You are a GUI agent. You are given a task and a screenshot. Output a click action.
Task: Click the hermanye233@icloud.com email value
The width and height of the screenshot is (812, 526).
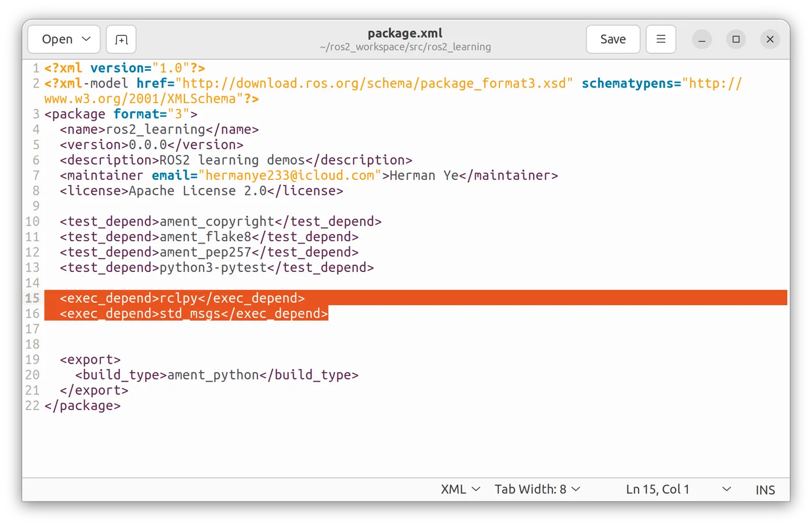[290, 176]
